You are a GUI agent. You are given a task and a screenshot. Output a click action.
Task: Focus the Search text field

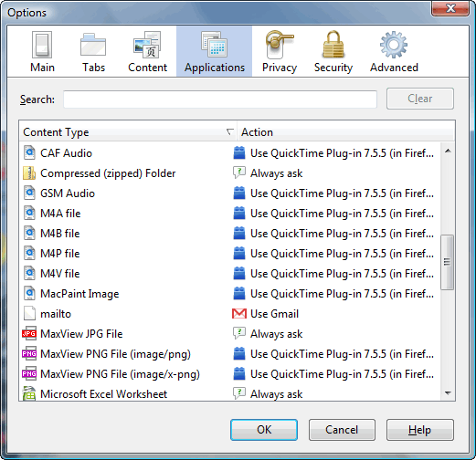pos(220,99)
